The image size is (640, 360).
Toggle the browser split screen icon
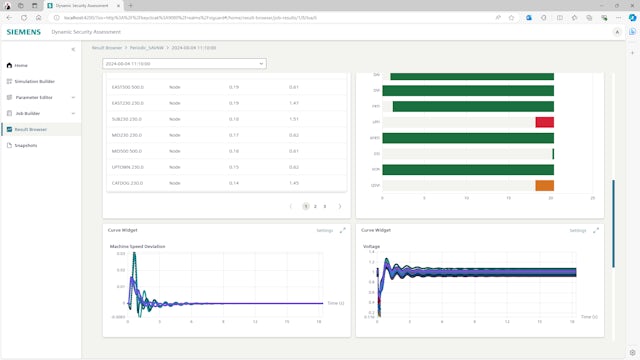[x=560, y=18]
